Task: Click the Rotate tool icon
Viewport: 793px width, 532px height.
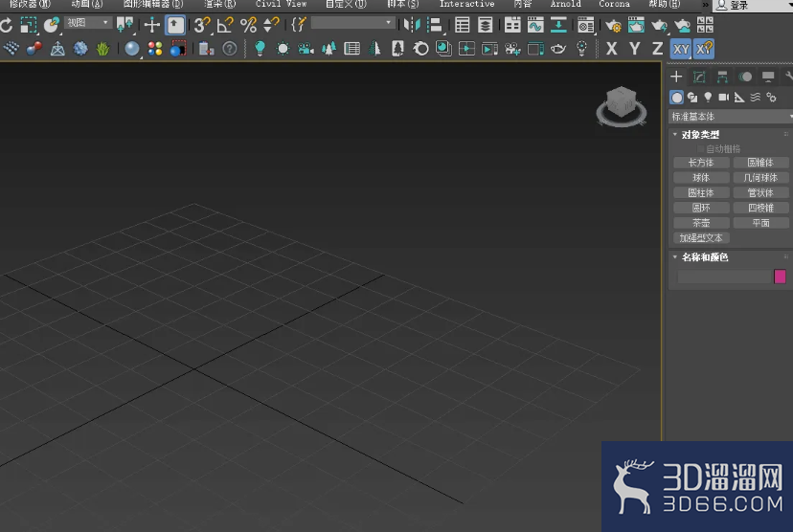Action: 6,25
